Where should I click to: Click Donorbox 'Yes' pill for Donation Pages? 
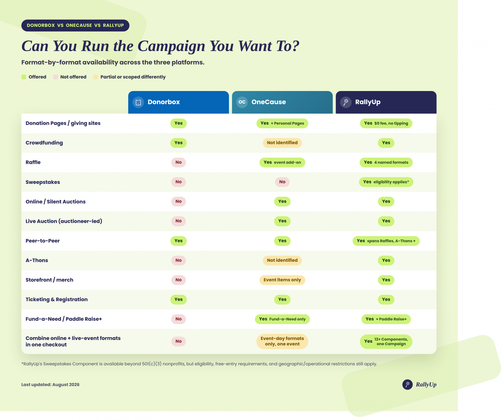(179, 124)
